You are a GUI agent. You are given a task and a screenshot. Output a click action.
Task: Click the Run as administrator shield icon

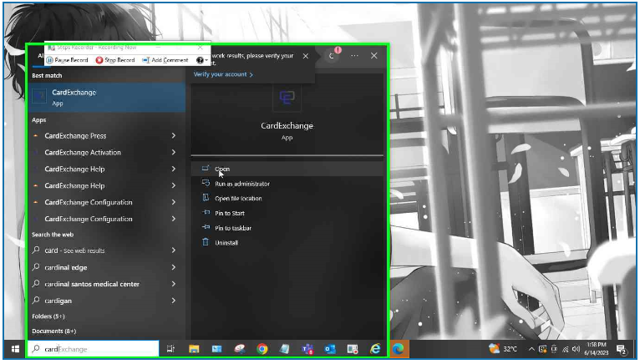206,183
